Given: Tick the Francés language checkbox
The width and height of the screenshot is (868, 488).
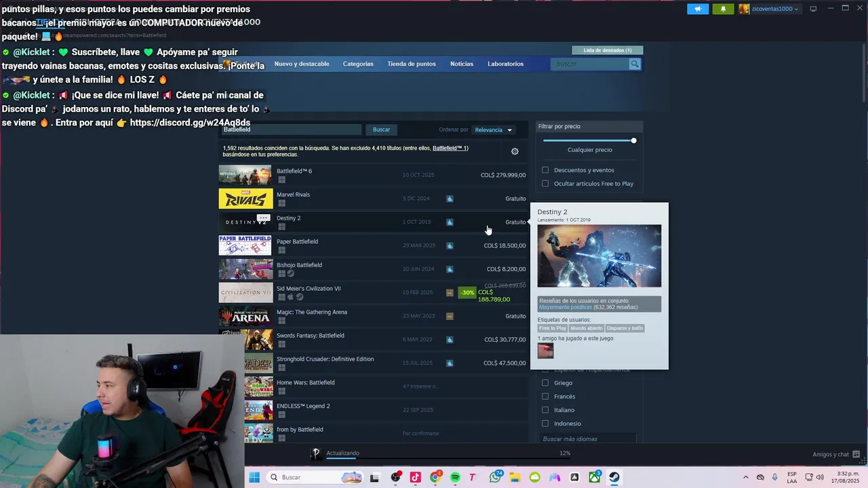Looking at the screenshot, I should coord(545,396).
